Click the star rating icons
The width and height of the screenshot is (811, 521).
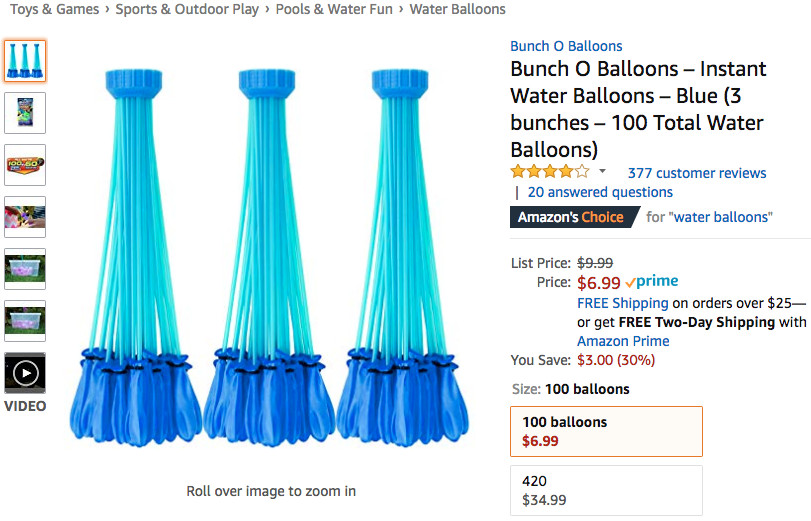coord(550,172)
